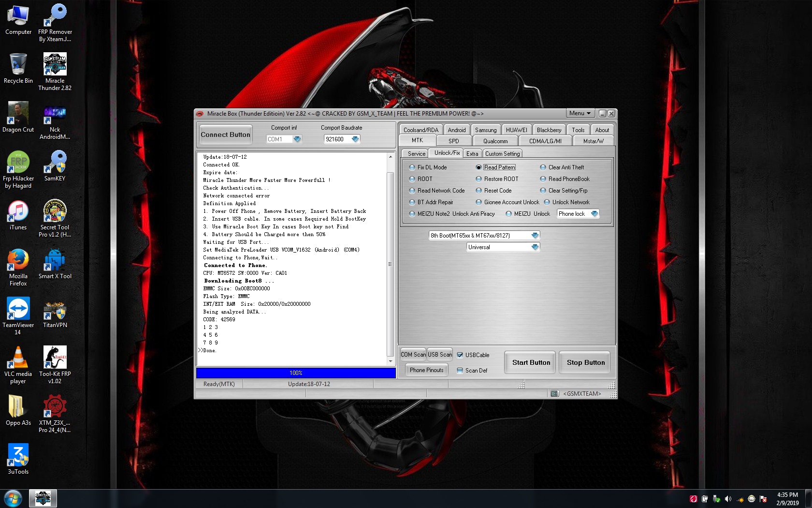The width and height of the screenshot is (812, 508).
Task: Open the Dragon Crut shortcut
Action: pyautogui.click(x=18, y=117)
